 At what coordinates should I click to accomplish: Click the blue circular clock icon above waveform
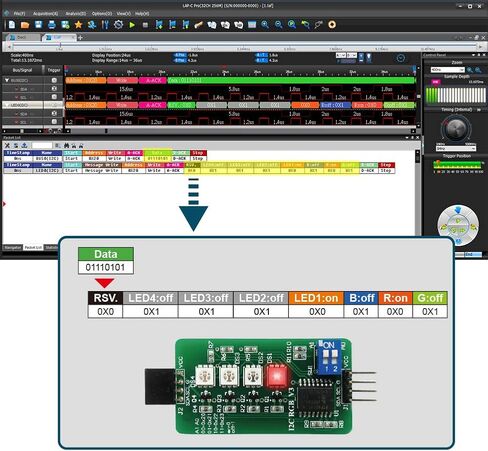point(401,58)
